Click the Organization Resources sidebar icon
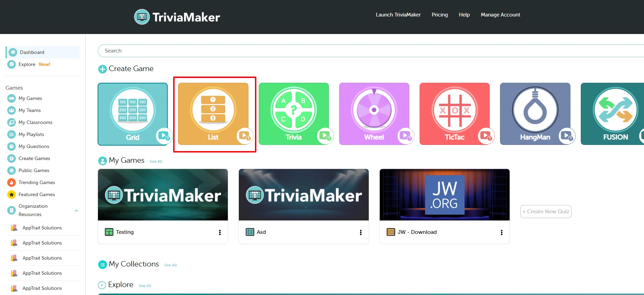Image resolution: width=644 pixels, height=295 pixels. click(12, 210)
